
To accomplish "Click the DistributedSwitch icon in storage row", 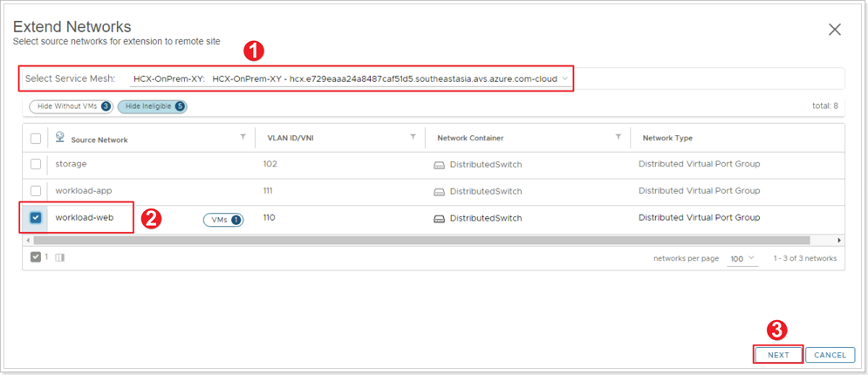I will point(439,165).
